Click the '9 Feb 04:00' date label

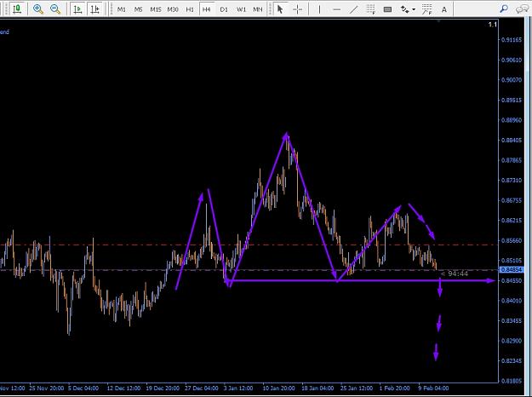(x=433, y=388)
